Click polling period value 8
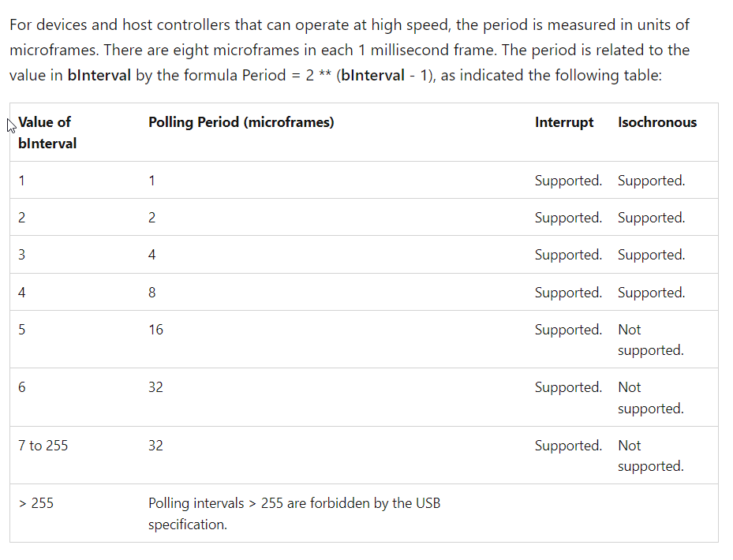733x560 pixels. point(152,293)
